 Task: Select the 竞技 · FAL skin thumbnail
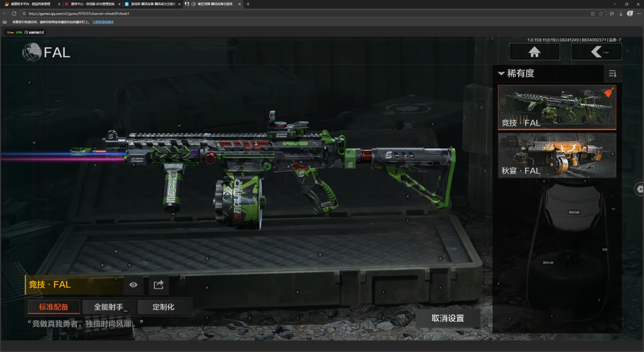tap(557, 107)
